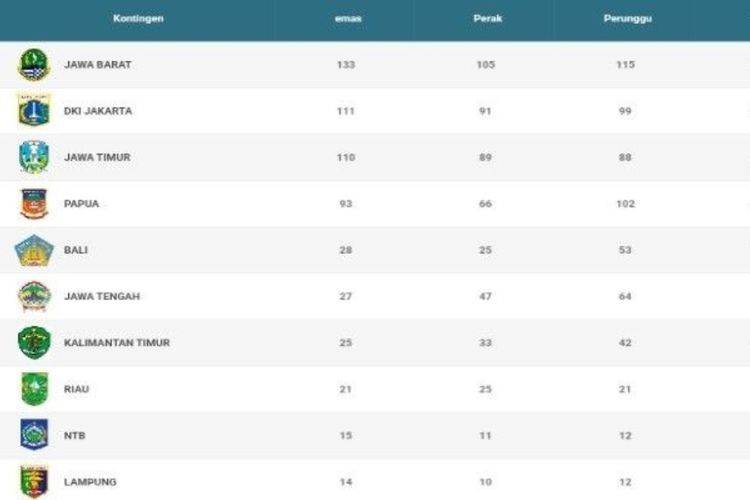Sort by the Perunggu column header
The width and height of the screenshot is (750, 500).
(x=628, y=19)
